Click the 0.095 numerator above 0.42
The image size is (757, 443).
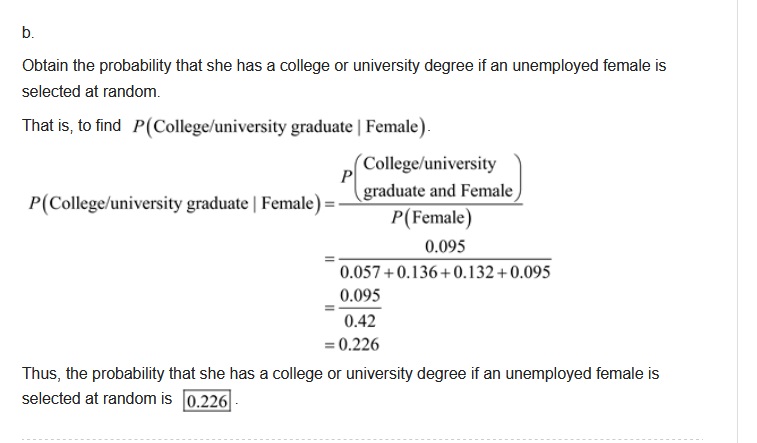pyautogui.click(x=360, y=297)
